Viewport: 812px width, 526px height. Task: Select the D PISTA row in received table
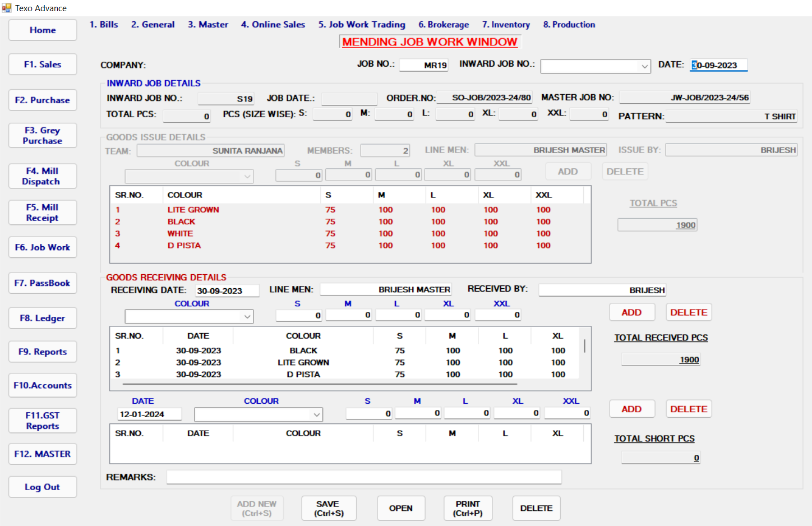tap(345, 375)
